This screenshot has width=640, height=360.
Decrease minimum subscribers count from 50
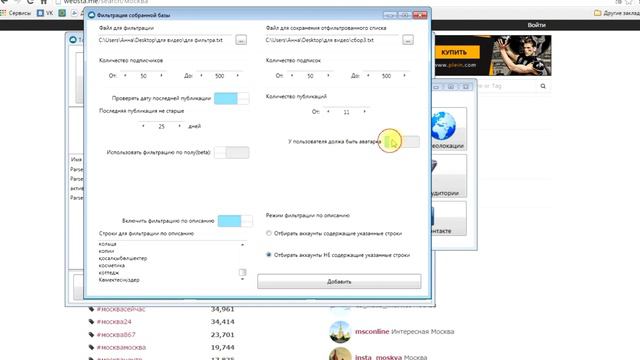pyautogui.click(x=125, y=76)
